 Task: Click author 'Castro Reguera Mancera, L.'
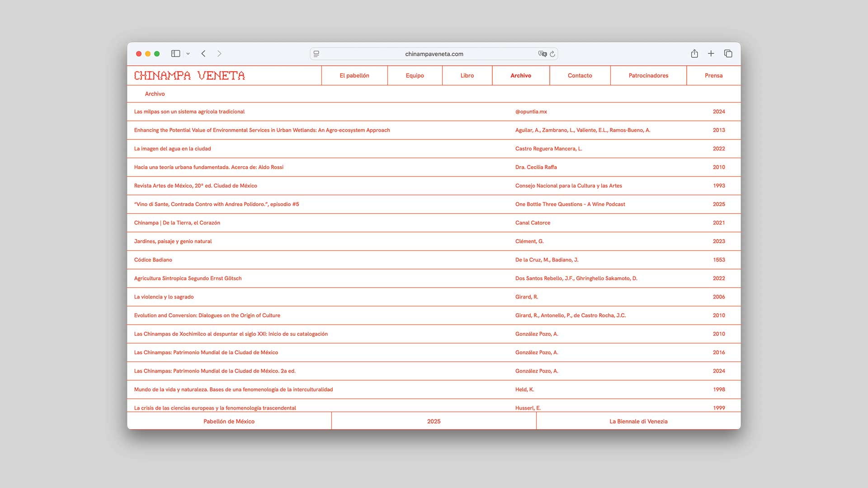point(548,149)
